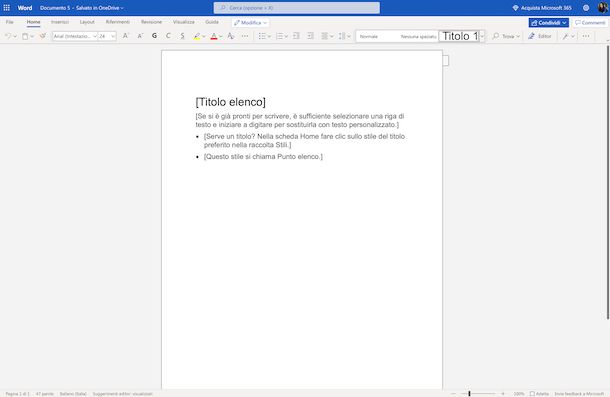Screen dimensions: 610x397
Task: Expand the undo dropdown arrow
Action: click(15, 36)
